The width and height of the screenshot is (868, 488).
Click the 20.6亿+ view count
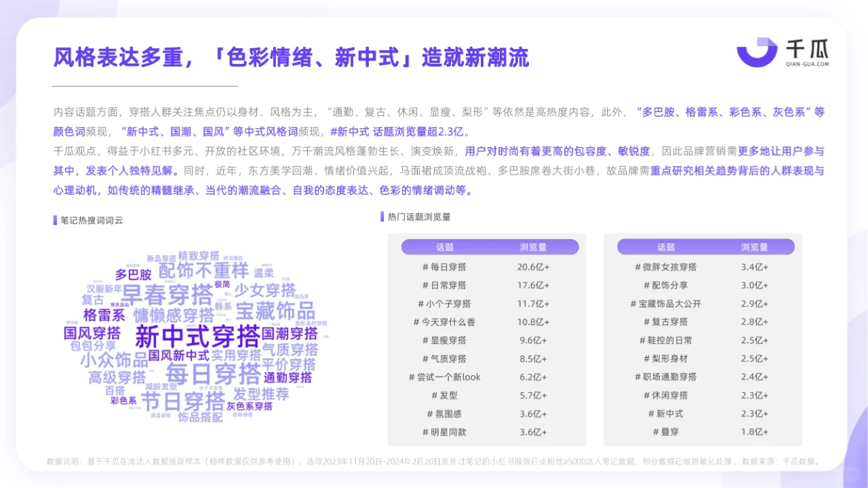click(x=533, y=267)
